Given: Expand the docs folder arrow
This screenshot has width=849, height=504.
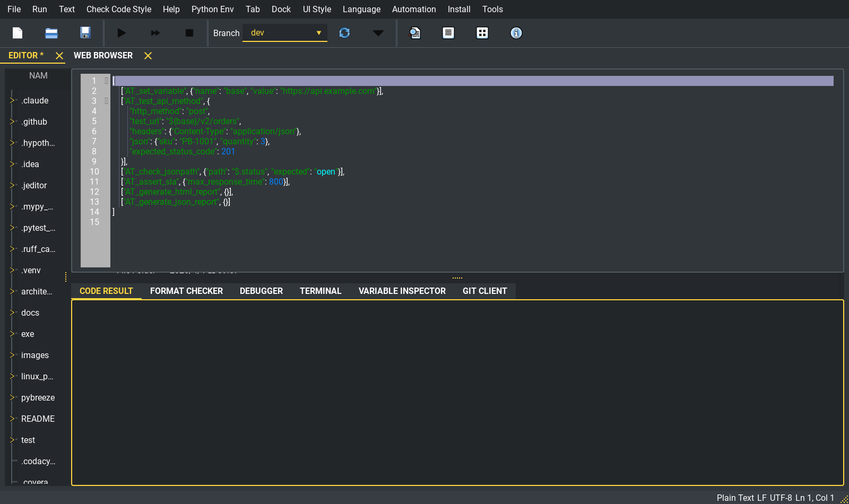Looking at the screenshot, I should point(13,312).
